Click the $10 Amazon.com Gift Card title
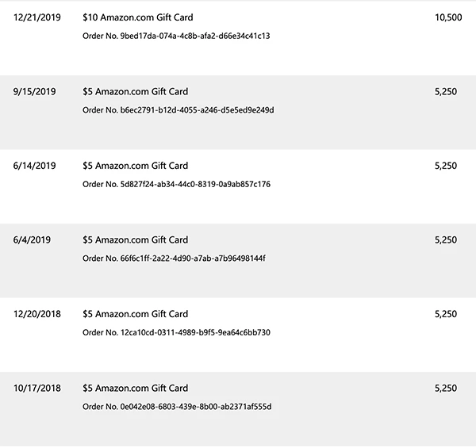476x448 pixels. point(137,17)
